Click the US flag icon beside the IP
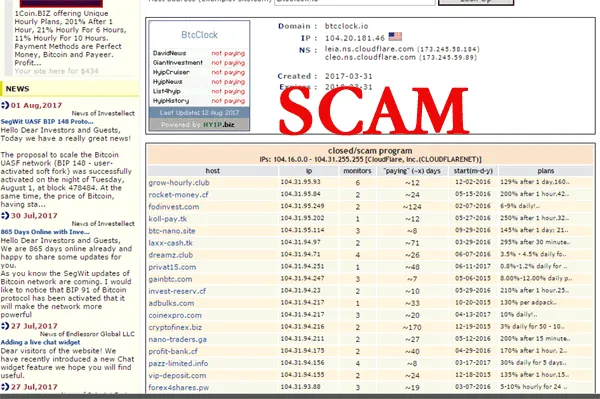Screen dimensions: 600x399 pos(395,37)
